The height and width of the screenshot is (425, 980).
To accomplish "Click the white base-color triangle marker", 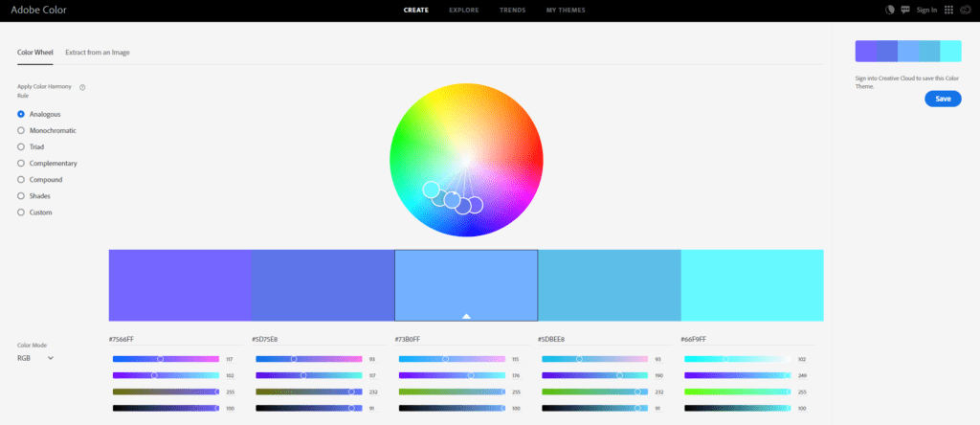I will 466,316.
